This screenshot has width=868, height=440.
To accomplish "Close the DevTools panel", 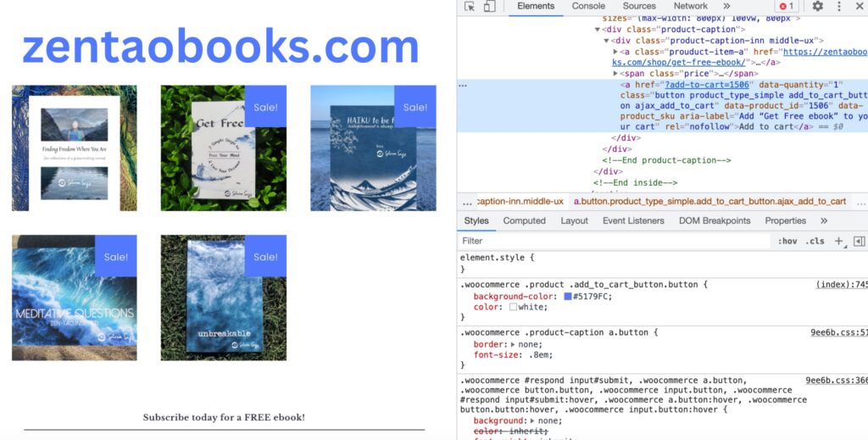I will [x=860, y=6].
